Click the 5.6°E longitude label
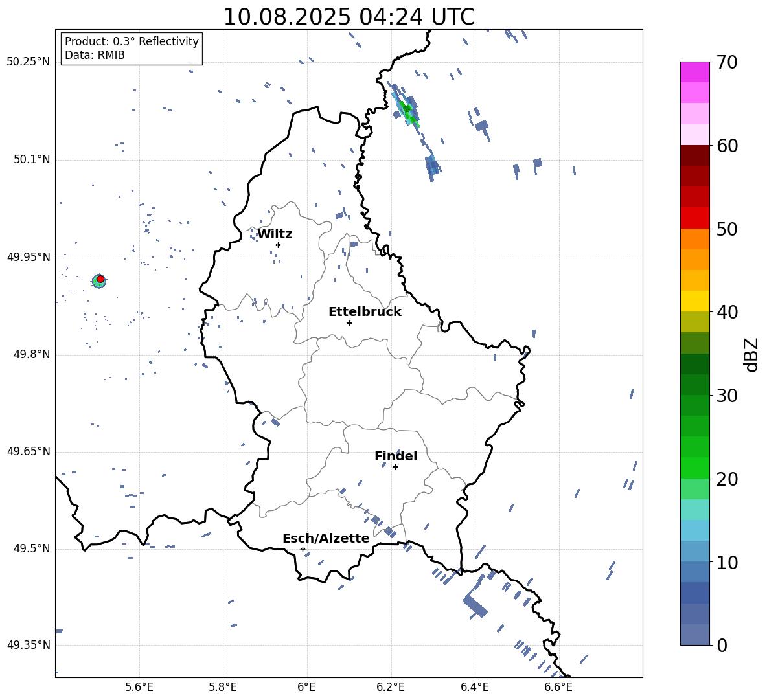The width and height of the screenshot is (767, 700). 139,687
